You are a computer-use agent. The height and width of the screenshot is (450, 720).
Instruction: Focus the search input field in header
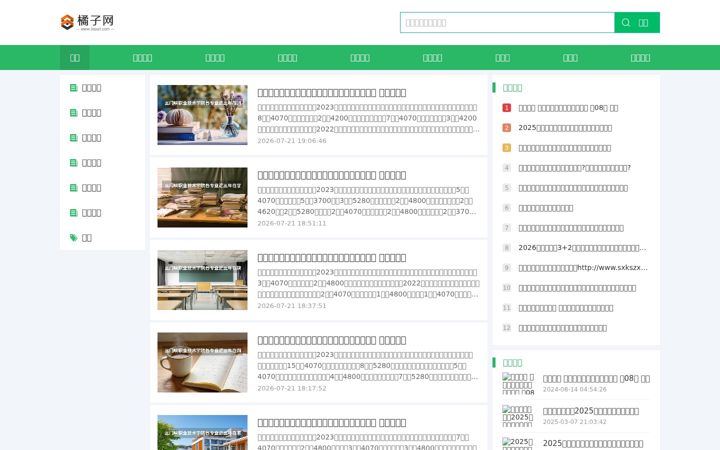click(507, 22)
